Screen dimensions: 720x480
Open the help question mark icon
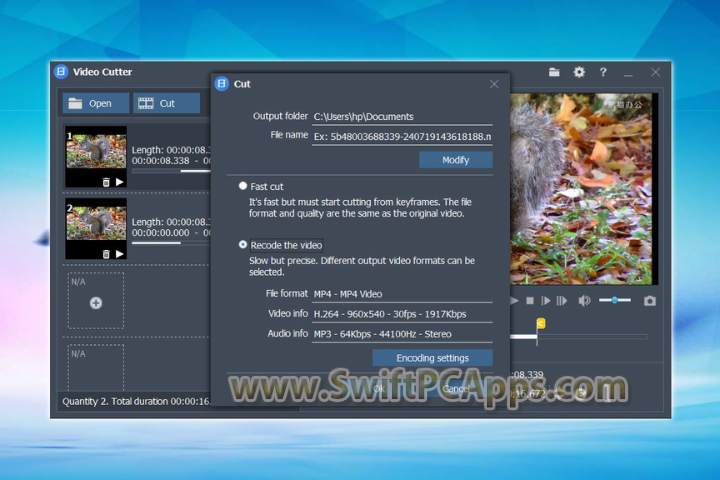tap(603, 72)
